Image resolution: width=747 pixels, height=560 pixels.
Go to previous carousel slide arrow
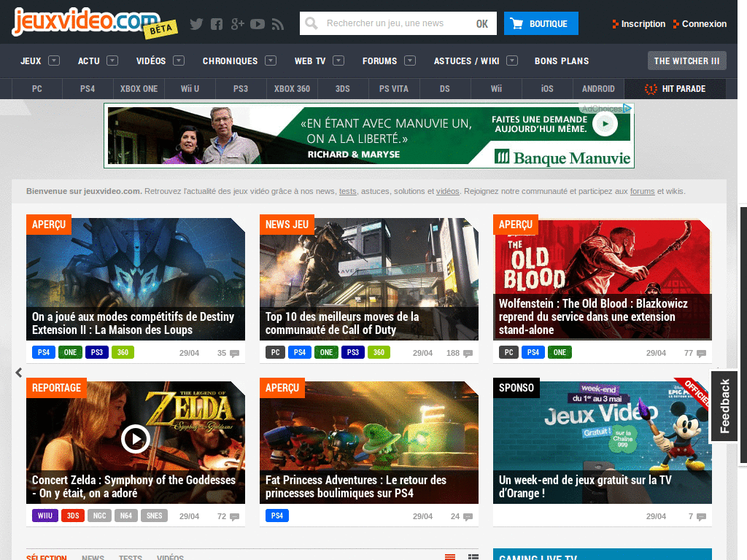18,373
